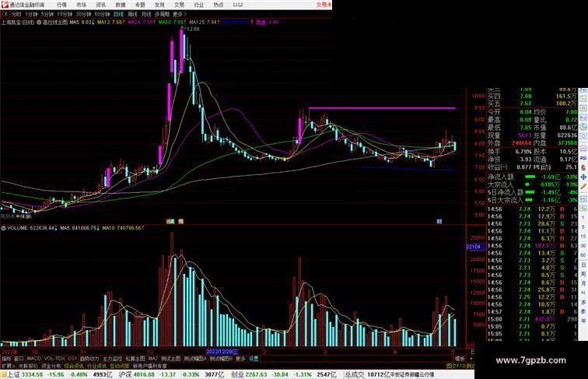Click the 通达信 app logo icon
Screen dimensions: 588x379
(x=5, y=5)
